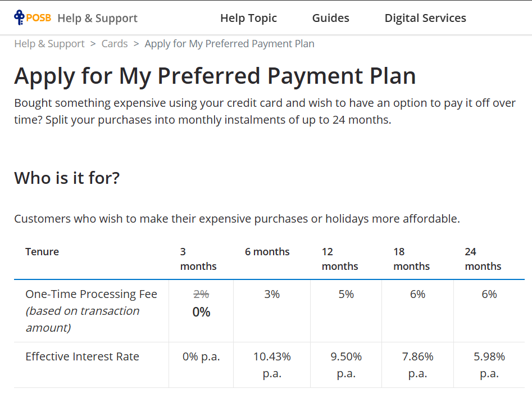Click the strikethrough 2% fee value

coord(201,294)
